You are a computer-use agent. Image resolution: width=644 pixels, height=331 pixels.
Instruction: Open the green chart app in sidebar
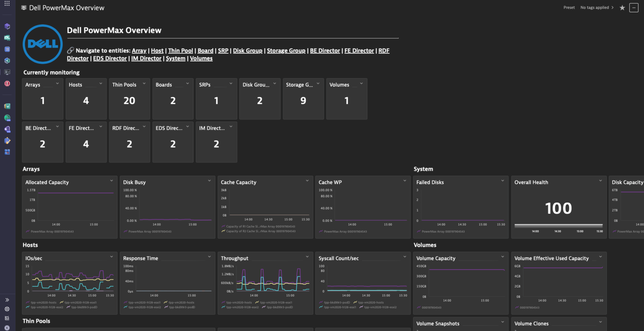(7, 38)
